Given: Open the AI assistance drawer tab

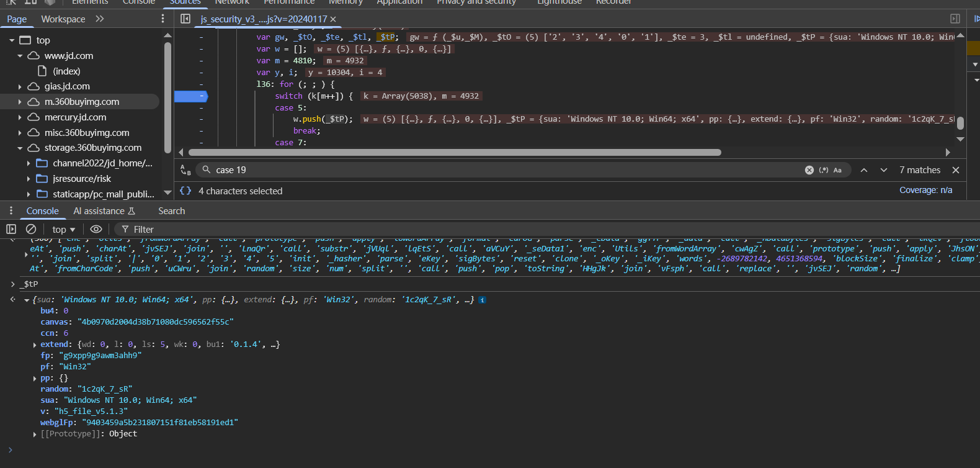Looking at the screenshot, I should click(x=104, y=211).
